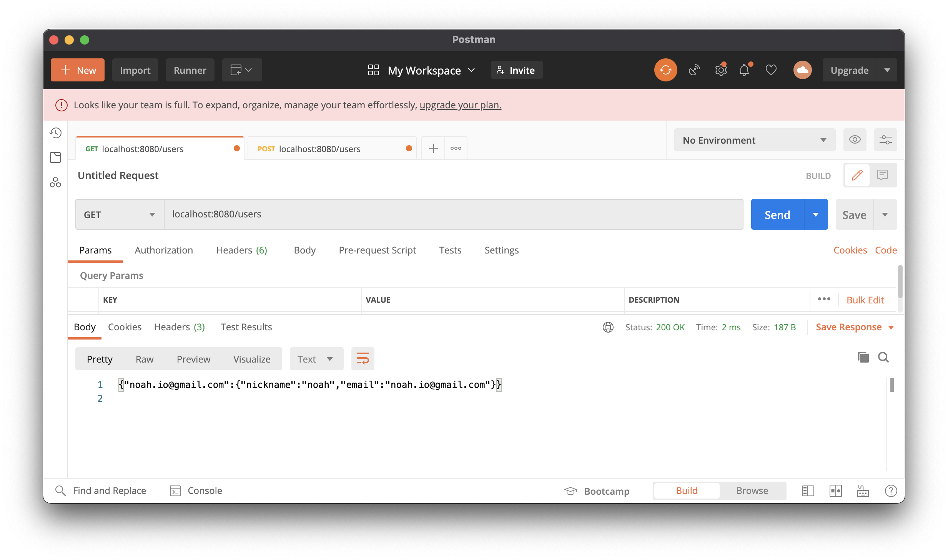Open the Save Response dropdown
Screen dimensions: 948x560
[855, 327]
